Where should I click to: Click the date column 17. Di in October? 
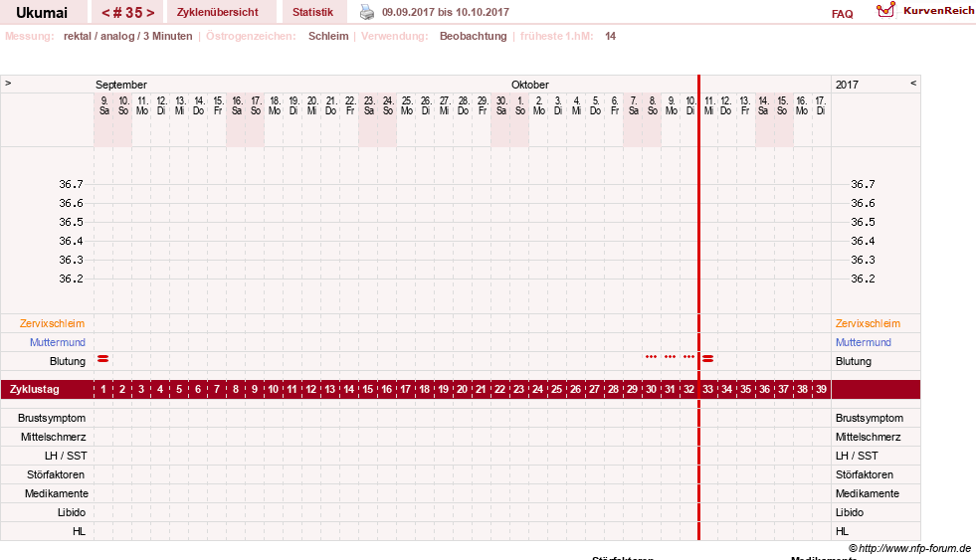pos(821,105)
